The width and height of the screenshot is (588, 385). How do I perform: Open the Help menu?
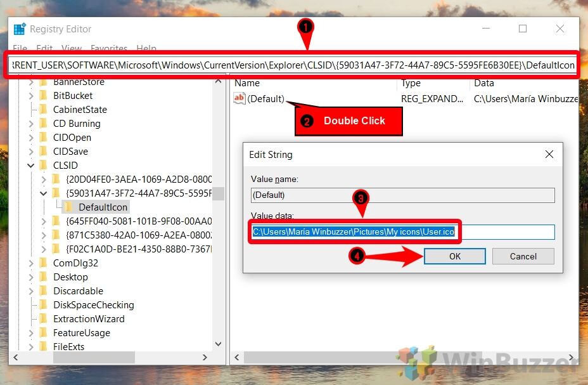[x=146, y=48]
